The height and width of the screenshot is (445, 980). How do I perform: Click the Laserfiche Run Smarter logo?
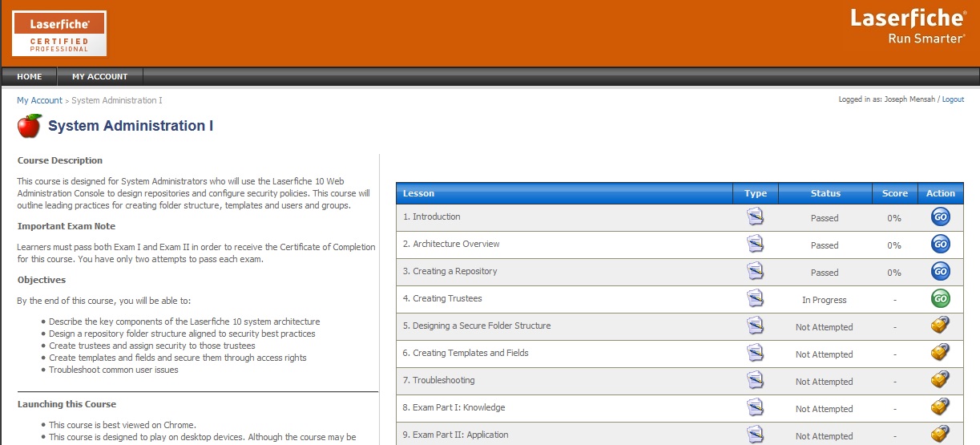click(x=908, y=27)
